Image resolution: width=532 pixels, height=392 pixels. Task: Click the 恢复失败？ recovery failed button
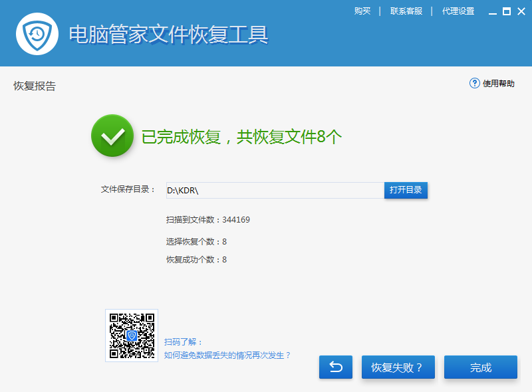[398, 367]
